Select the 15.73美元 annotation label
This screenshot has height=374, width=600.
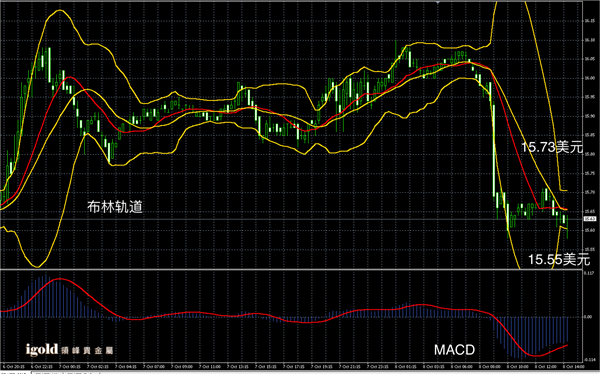pyautogui.click(x=552, y=147)
